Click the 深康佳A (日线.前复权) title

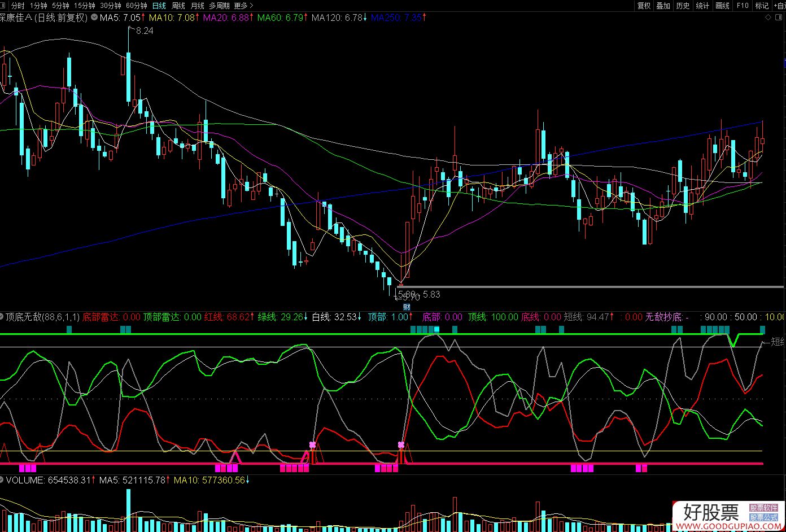(x=44, y=18)
